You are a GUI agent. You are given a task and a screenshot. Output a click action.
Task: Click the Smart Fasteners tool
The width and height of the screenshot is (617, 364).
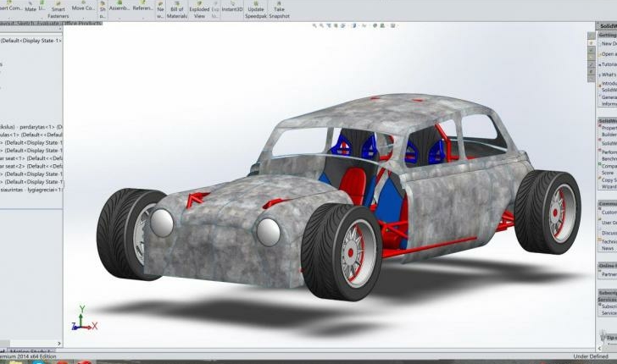tap(58, 10)
